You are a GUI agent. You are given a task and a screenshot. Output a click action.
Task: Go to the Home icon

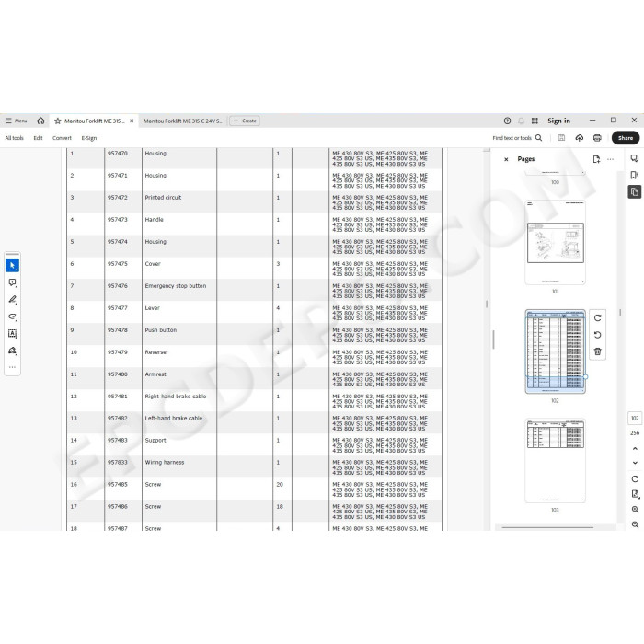click(x=40, y=121)
